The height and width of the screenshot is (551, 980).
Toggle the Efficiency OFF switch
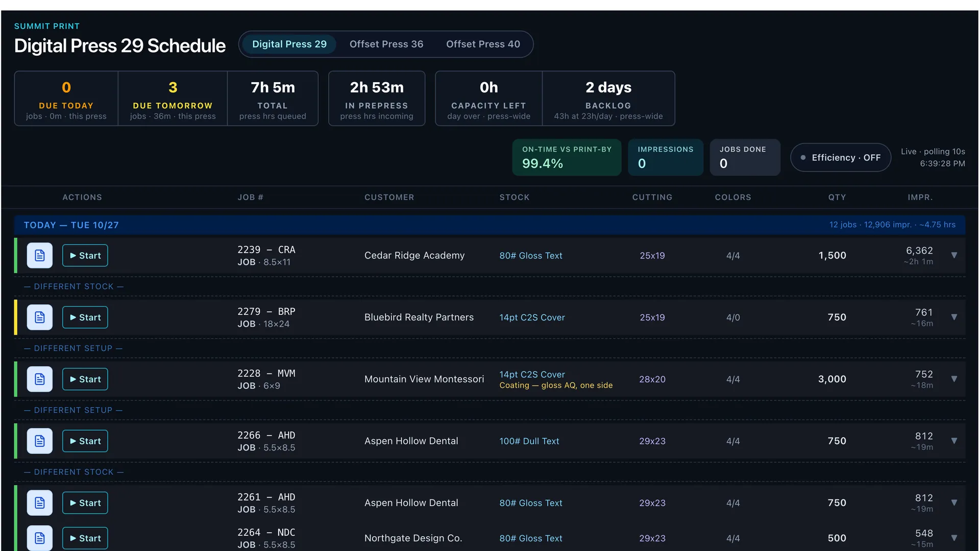[841, 158]
